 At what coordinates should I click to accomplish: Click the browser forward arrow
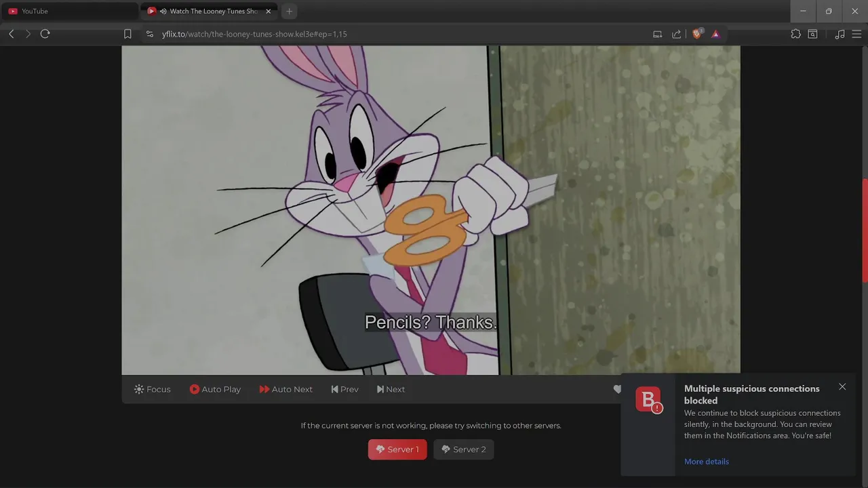point(28,34)
